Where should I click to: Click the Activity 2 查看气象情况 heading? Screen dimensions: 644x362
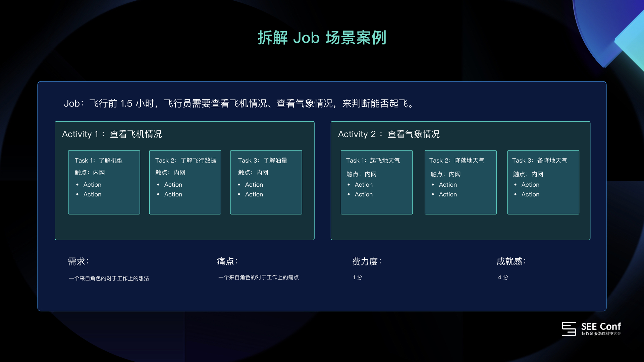(388, 134)
